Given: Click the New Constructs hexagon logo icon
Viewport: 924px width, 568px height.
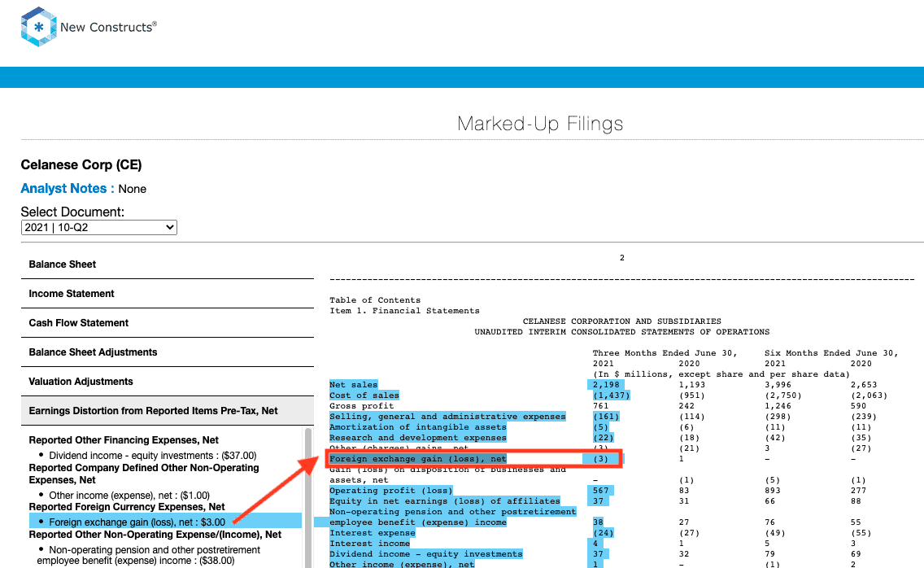Looking at the screenshot, I should pos(39,27).
